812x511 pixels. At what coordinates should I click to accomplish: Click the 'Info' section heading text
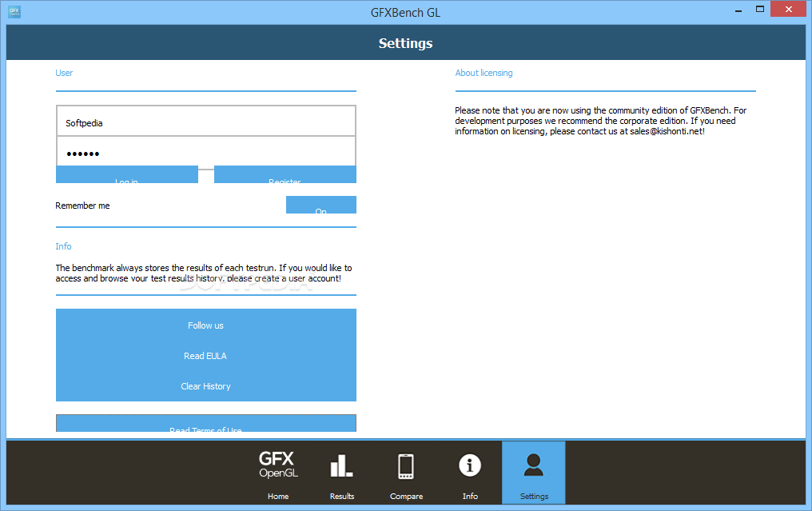coord(63,246)
